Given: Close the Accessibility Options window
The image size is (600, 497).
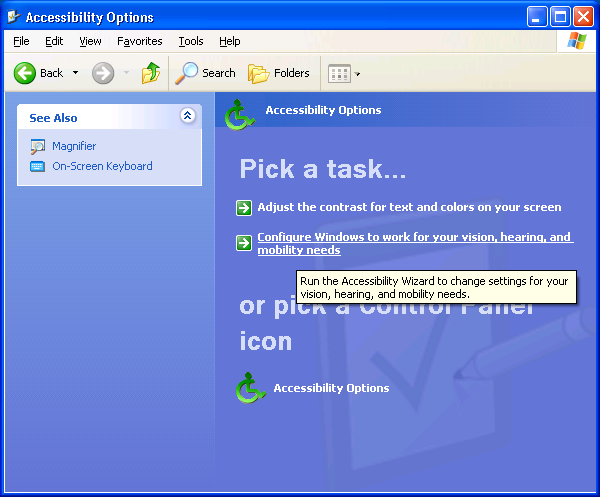Looking at the screenshot, I should (584, 17).
